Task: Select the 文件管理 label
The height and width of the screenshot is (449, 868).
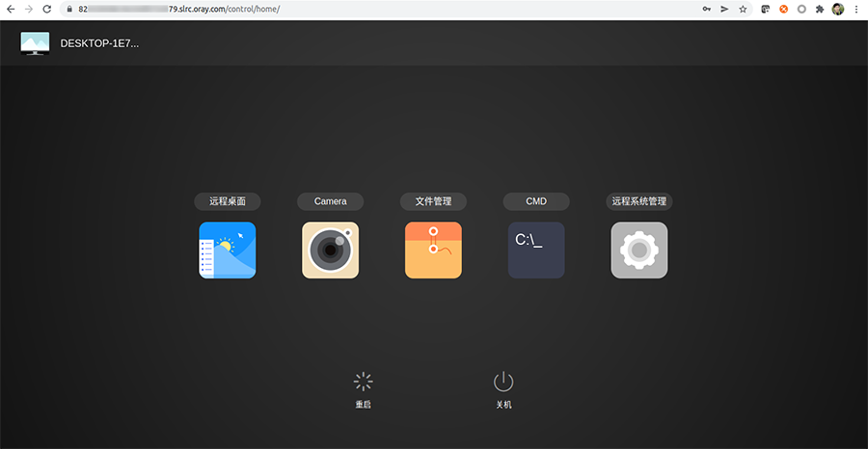Action: [x=433, y=201]
